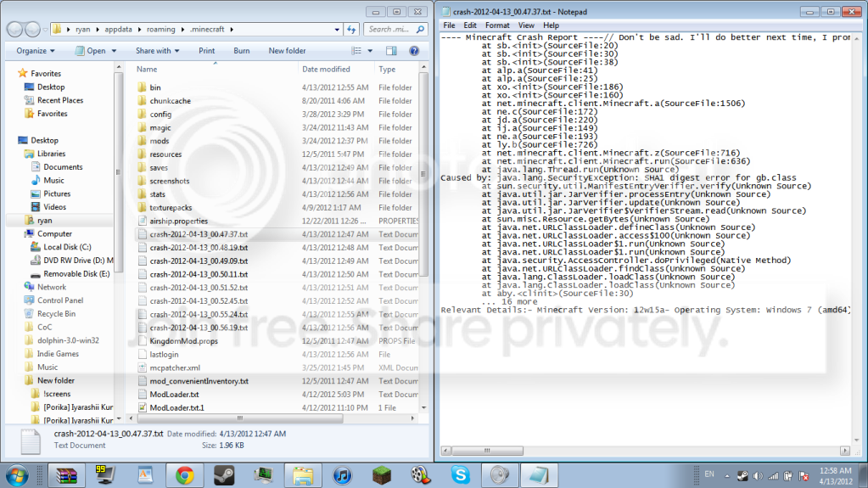The image size is (868, 488).
Task: Click the refresh button beside address bar
Action: point(350,29)
